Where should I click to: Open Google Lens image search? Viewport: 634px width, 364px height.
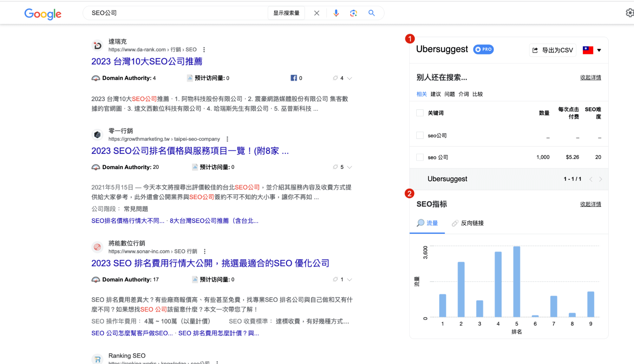[x=353, y=13]
